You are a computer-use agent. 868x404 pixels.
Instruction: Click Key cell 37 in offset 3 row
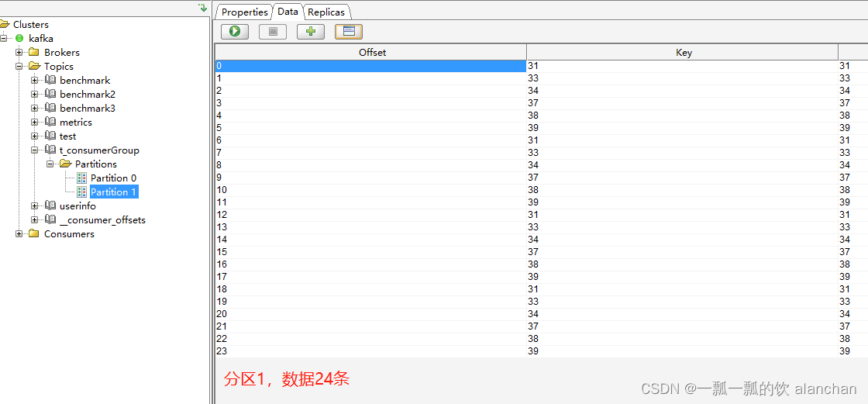683,103
